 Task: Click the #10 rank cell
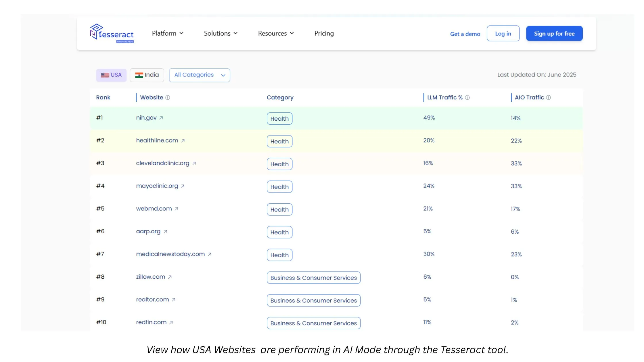coord(101,322)
